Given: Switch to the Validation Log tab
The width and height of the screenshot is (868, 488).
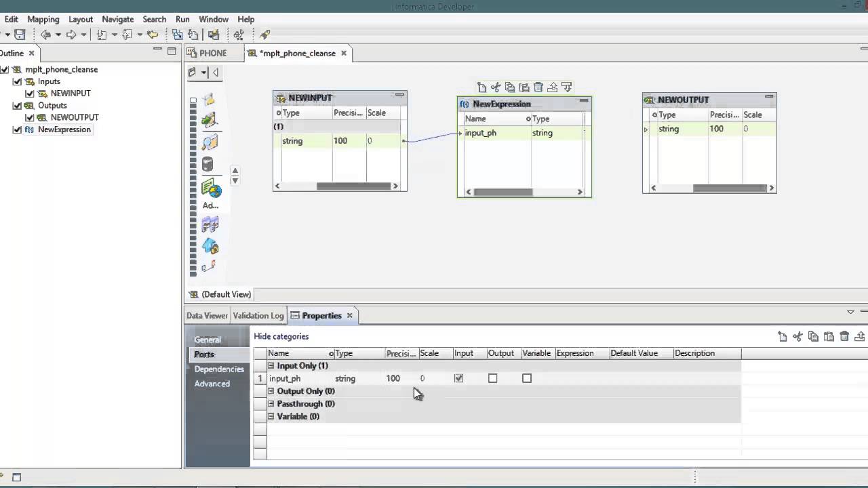Looking at the screenshot, I should (x=258, y=316).
